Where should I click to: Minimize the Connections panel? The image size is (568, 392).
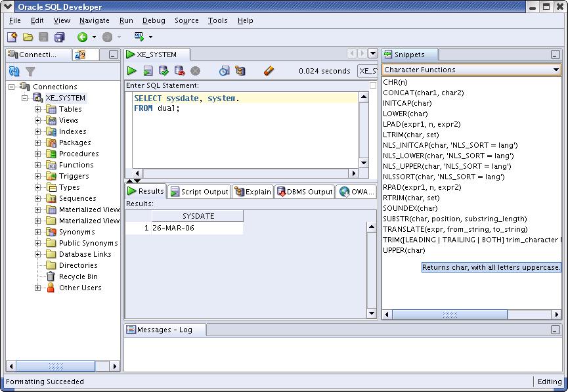point(114,54)
